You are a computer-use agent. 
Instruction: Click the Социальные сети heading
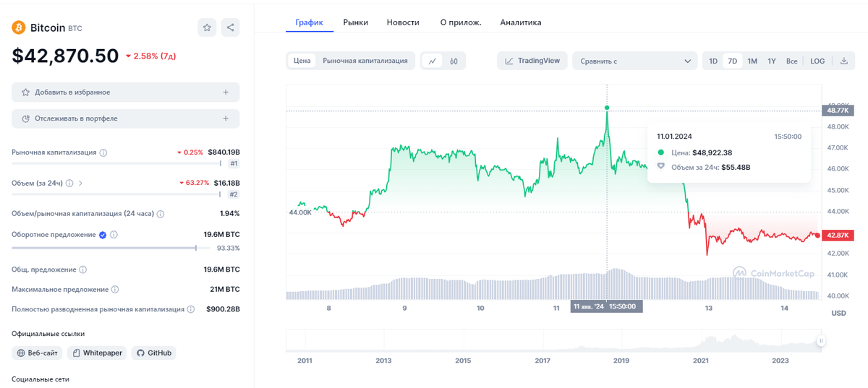[x=41, y=379]
